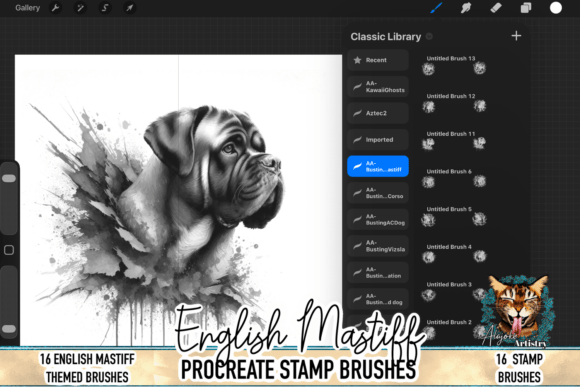Click the small circle icon beside Classic Library
Image resolution: width=580 pixels, height=387 pixels.
click(x=429, y=36)
